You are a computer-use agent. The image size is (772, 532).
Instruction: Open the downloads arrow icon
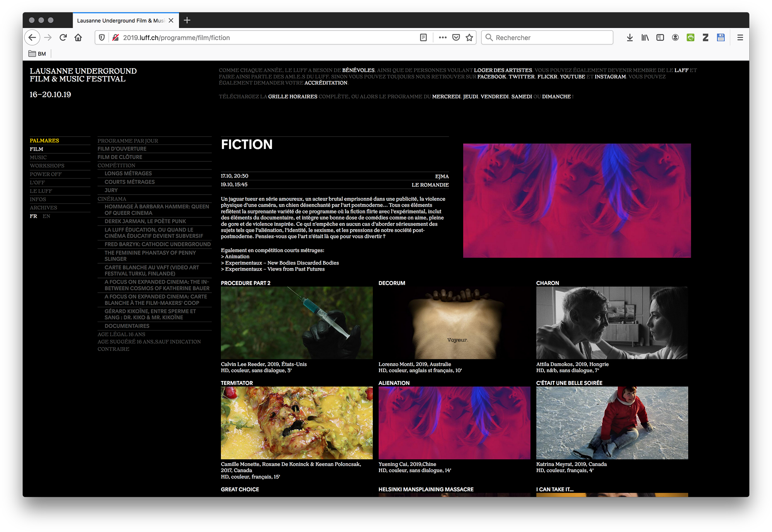tap(630, 37)
